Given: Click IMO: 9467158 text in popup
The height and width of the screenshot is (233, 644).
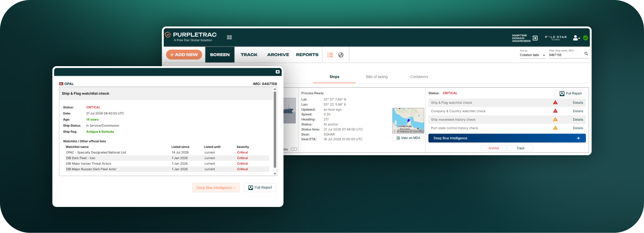Looking at the screenshot, I should (265, 84).
